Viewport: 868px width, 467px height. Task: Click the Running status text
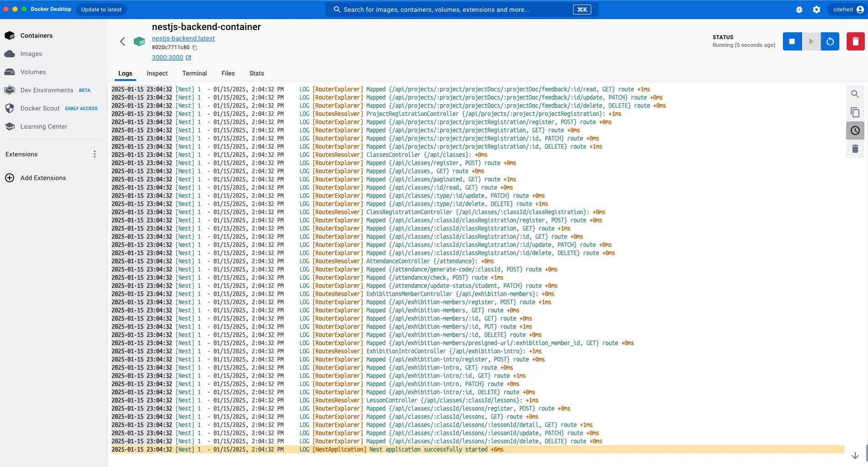[744, 45]
